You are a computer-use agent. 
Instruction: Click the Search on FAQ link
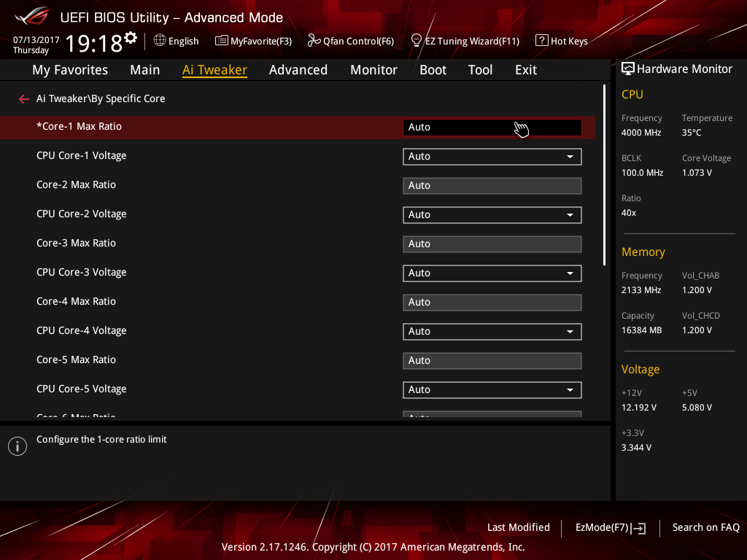(x=705, y=527)
